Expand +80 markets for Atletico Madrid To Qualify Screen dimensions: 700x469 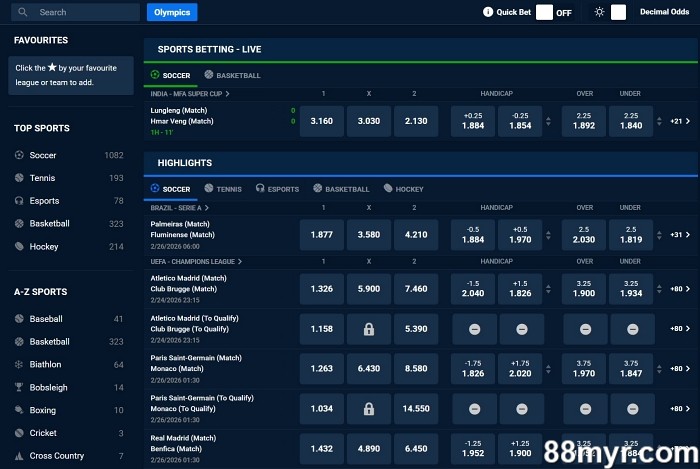coord(680,328)
